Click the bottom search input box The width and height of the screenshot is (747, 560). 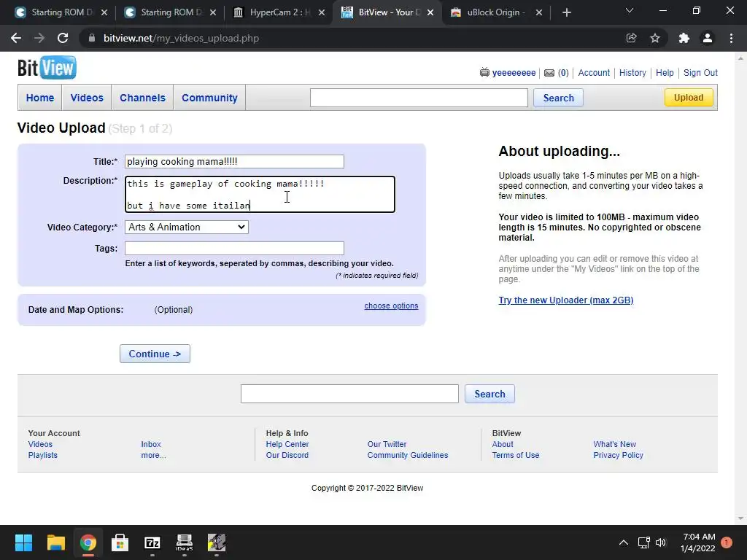349,394
